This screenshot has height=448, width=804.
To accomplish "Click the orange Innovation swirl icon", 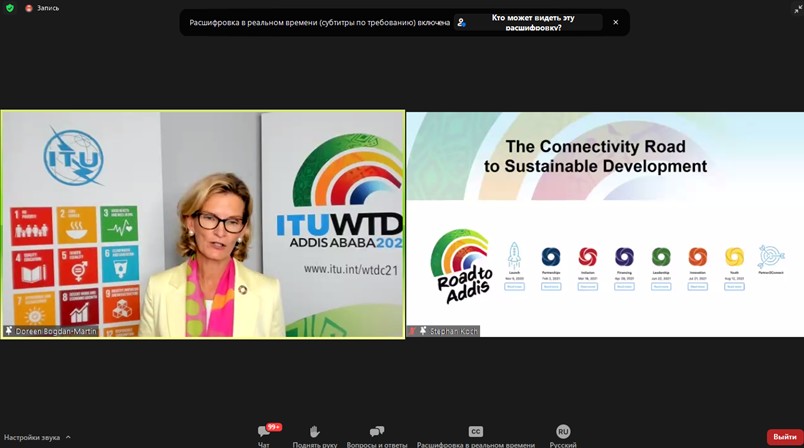I will click(x=697, y=257).
